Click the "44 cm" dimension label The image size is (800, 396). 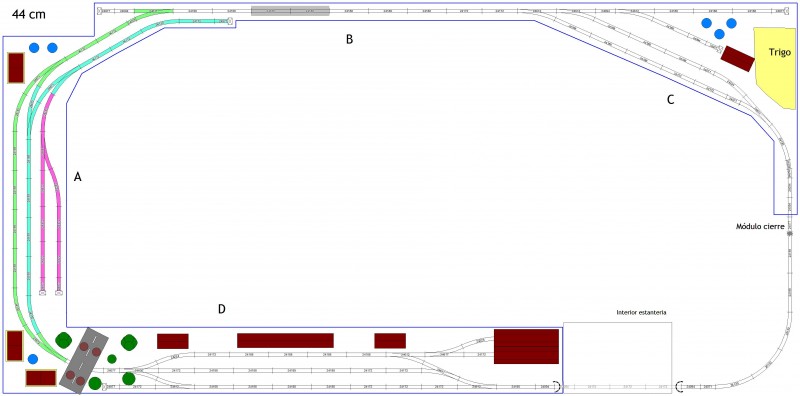tap(29, 14)
